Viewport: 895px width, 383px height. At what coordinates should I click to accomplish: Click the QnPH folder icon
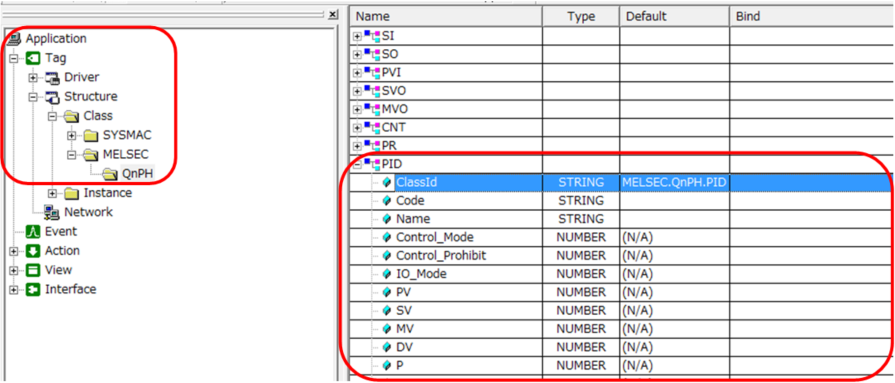pyautogui.click(x=110, y=174)
